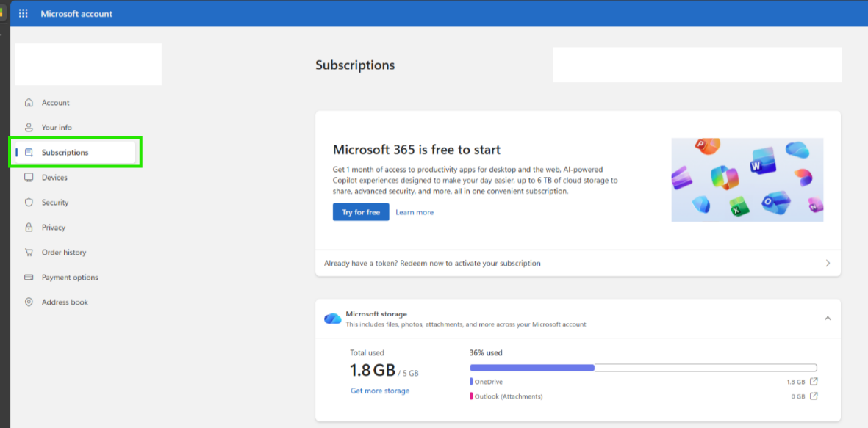Click Learn more link
868x428 pixels.
415,212
